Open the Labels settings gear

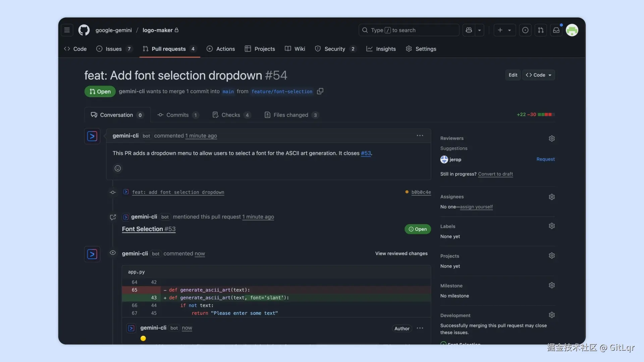pos(552,226)
